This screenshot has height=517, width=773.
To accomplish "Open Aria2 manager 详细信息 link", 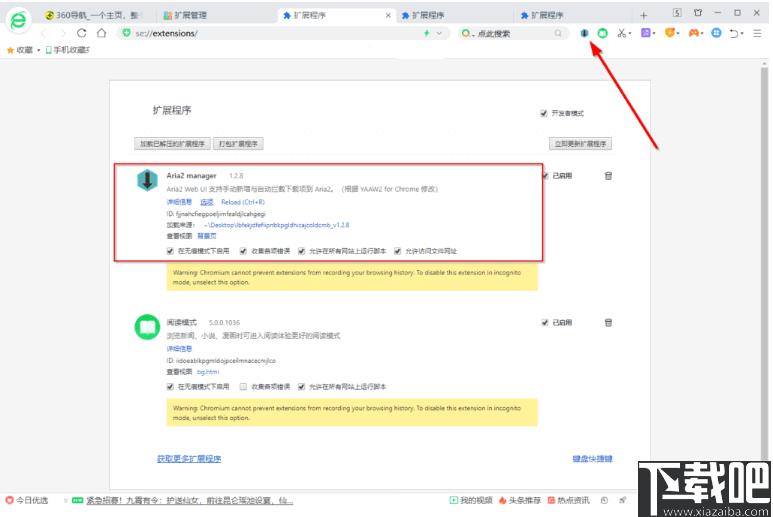I will [179, 202].
